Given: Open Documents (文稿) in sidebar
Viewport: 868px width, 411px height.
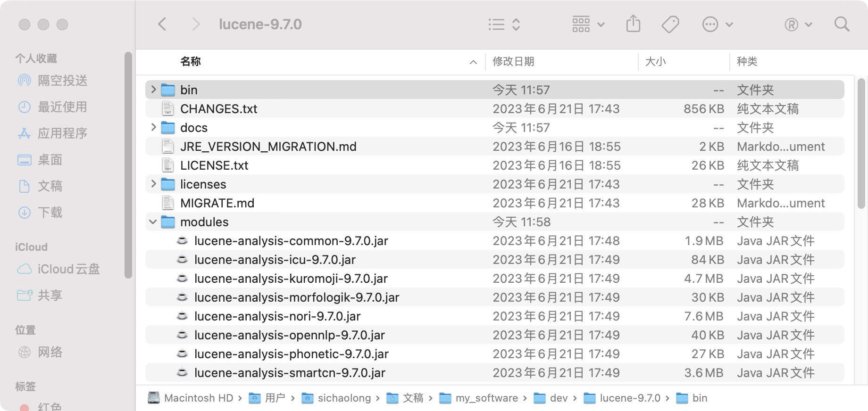Looking at the screenshot, I should [40, 186].
